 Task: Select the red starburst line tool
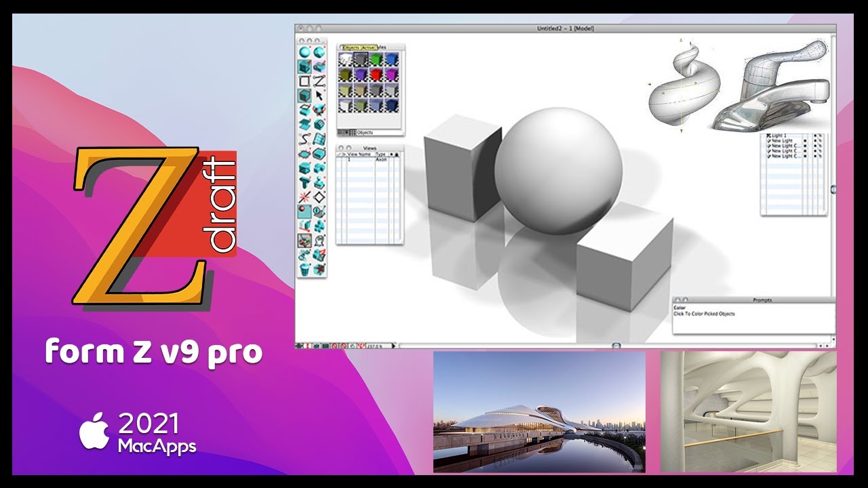click(x=304, y=196)
